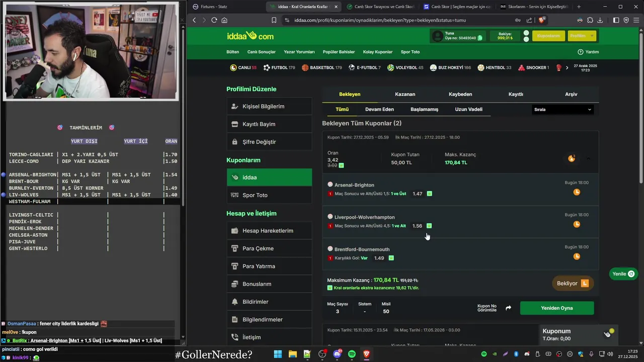Share this page icon in address bar

pyautogui.click(x=529, y=20)
